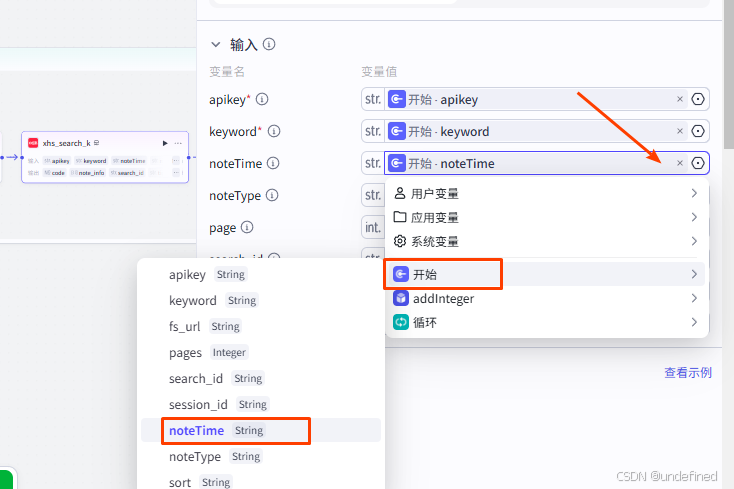
Task: Click the 应用变量 folder icon
Action: click(x=400, y=217)
